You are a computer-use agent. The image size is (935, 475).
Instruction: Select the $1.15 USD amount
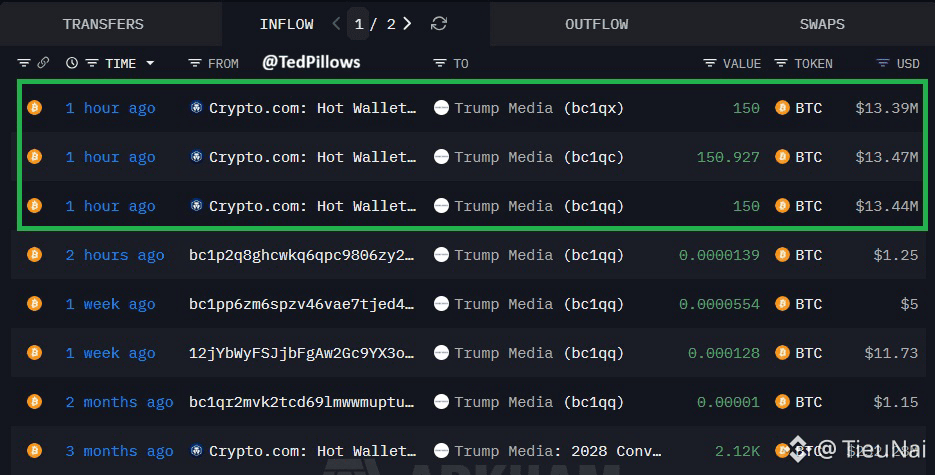896,402
